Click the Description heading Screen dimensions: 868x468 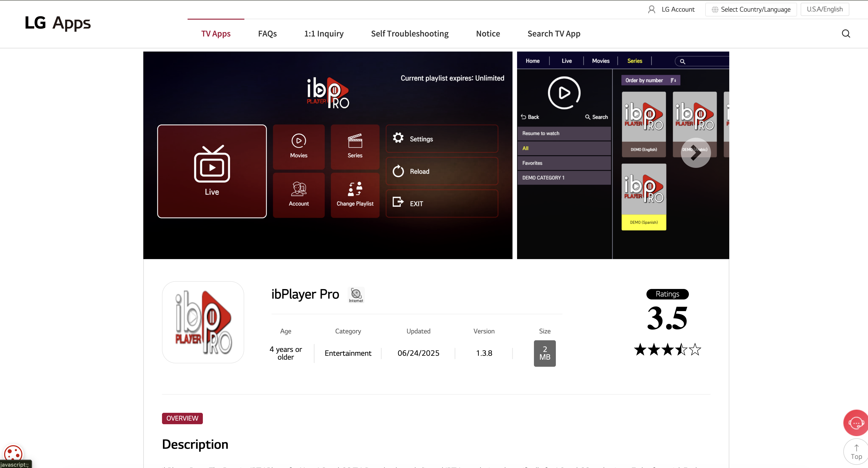195,445
